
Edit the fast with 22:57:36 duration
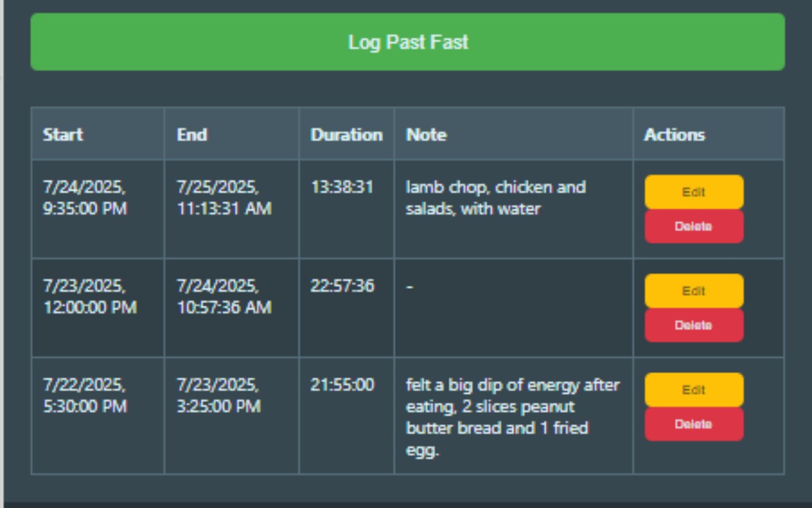pos(694,291)
